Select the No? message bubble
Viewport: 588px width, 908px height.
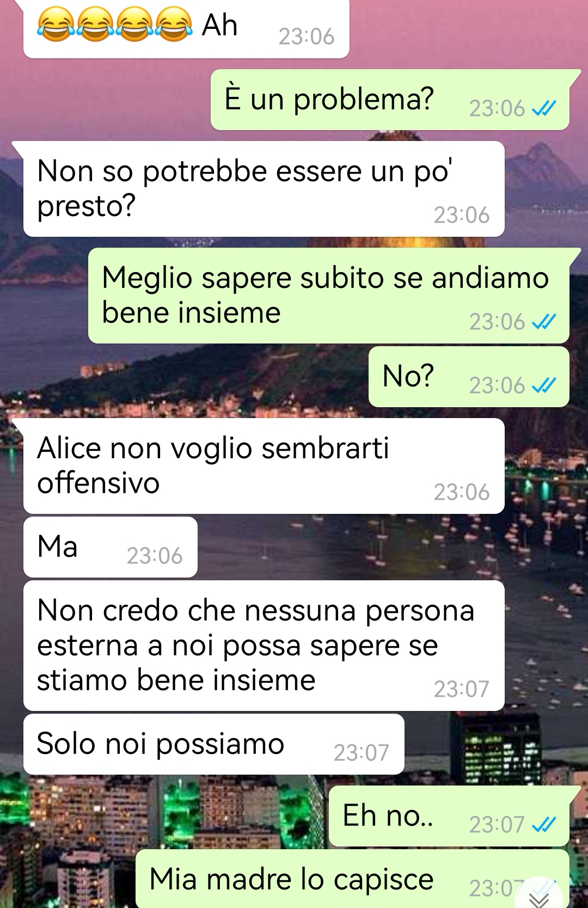[469, 377]
